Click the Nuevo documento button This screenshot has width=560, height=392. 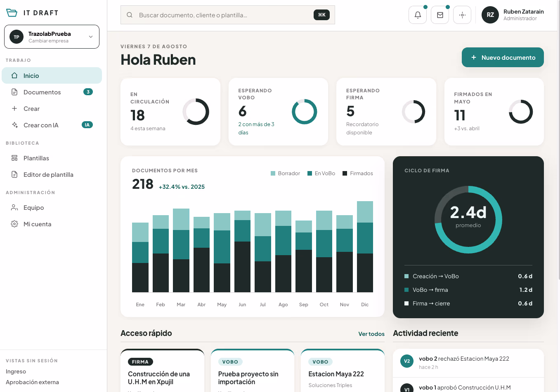503,57
